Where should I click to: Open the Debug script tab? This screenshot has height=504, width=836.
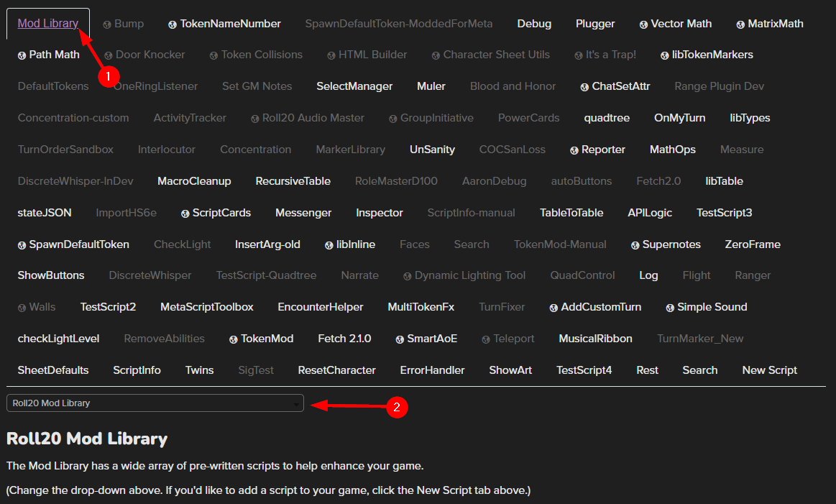point(534,24)
